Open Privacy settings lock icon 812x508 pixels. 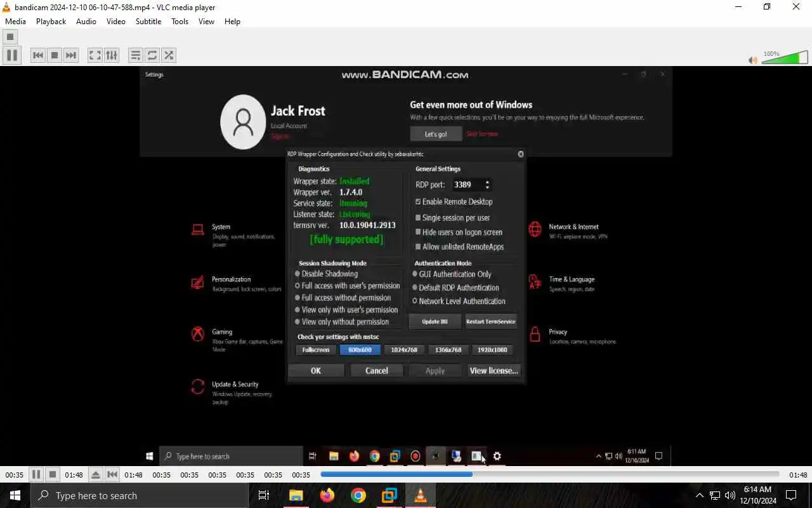(x=535, y=334)
